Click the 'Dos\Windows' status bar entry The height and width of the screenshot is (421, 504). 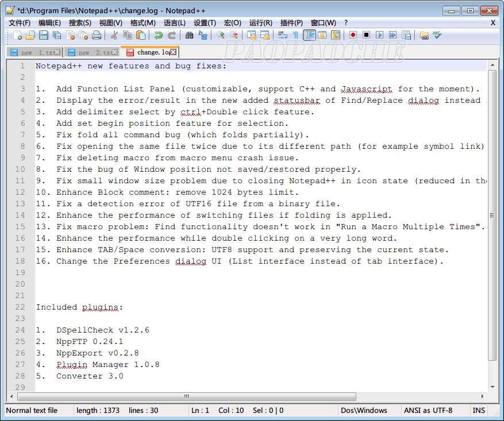[x=364, y=411]
